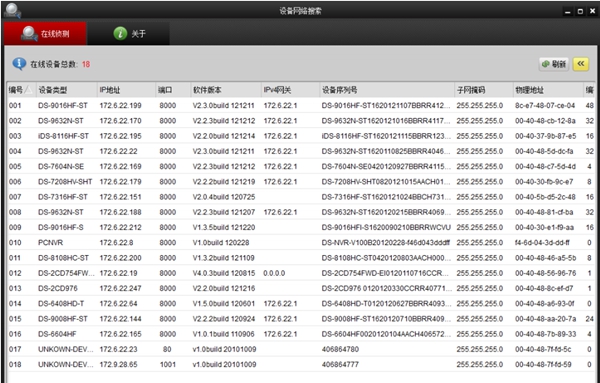Click IP address 172.6.22.188

coord(121,212)
